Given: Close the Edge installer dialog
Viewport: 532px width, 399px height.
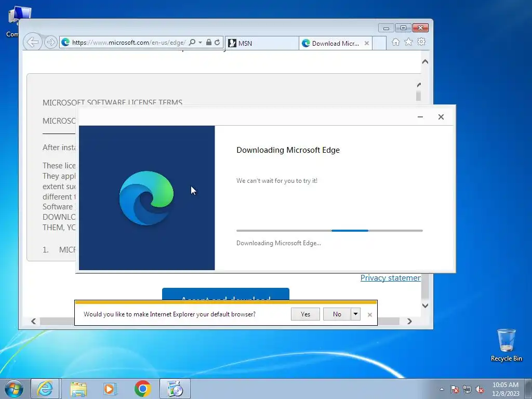Looking at the screenshot, I should [x=441, y=117].
